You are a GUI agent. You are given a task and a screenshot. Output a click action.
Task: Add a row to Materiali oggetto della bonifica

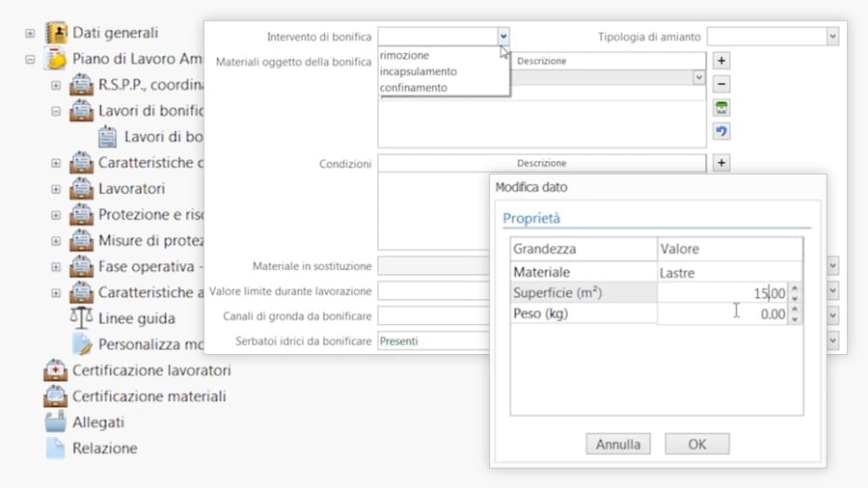click(x=720, y=61)
